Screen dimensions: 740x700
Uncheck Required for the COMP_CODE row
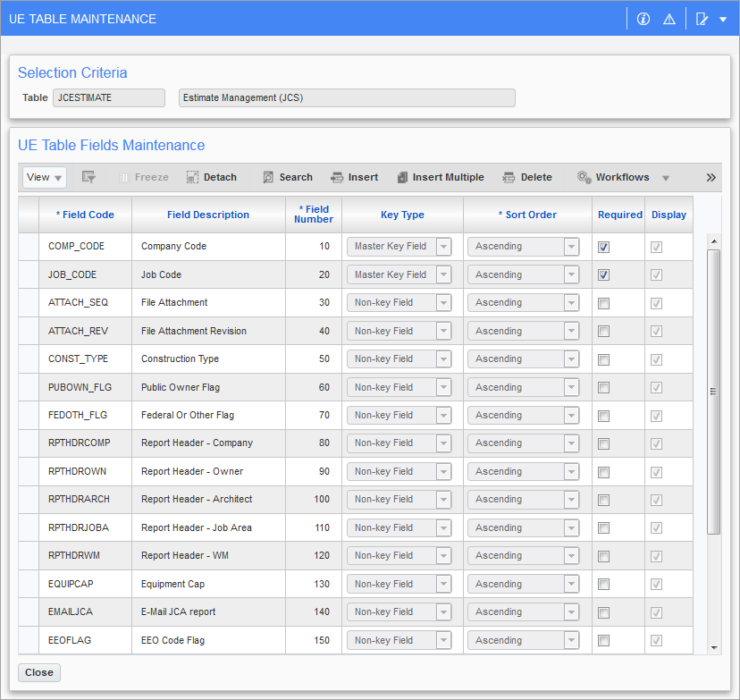point(603,247)
